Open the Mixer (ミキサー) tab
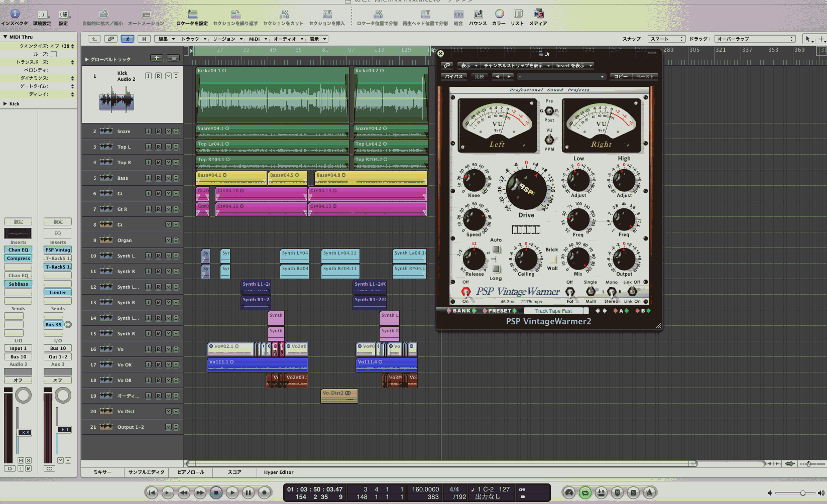The width and height of the screenshot is (827, 504). point(102,472)
